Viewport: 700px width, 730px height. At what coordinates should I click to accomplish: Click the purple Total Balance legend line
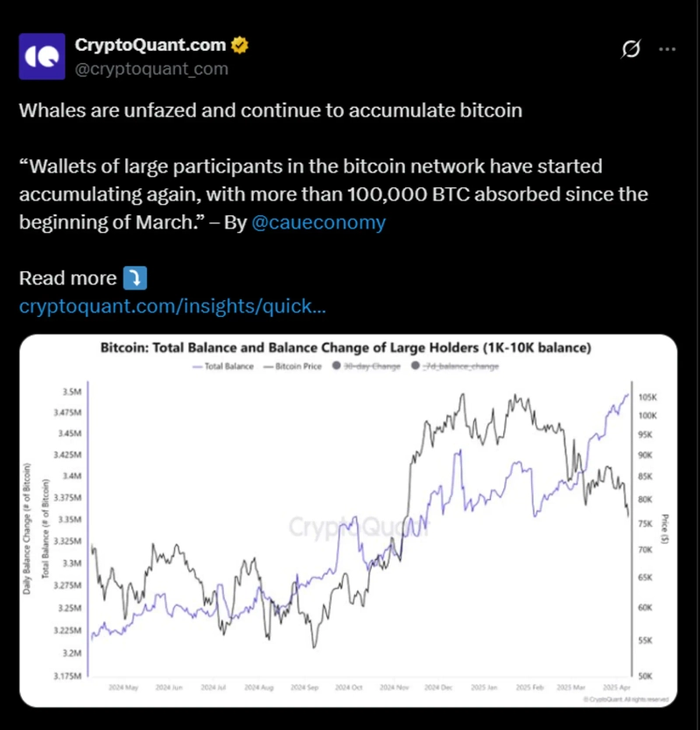(196, 367)
